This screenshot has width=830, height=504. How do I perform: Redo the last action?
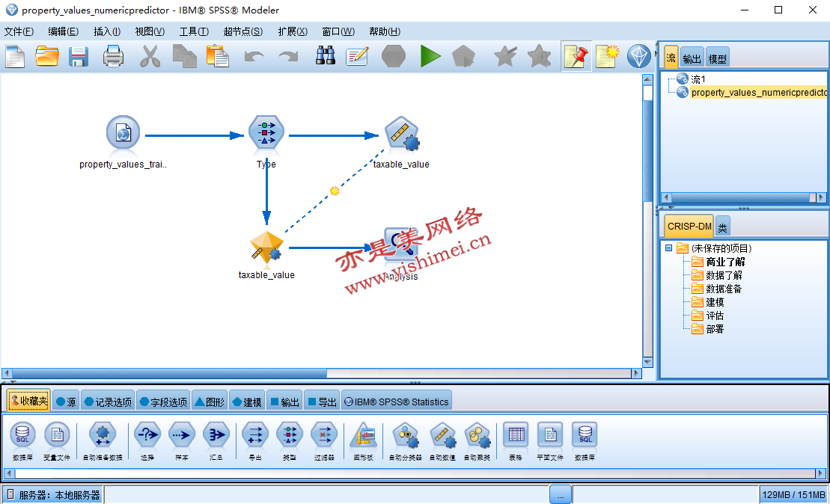pos(288,56)
